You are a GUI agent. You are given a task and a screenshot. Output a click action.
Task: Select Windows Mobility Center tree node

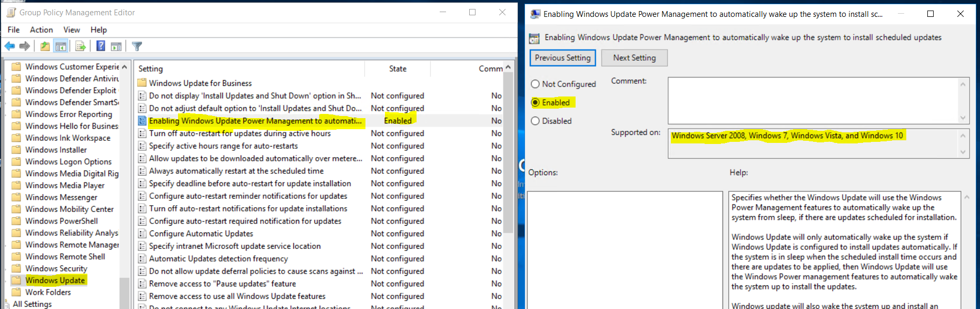pos(70,209)
